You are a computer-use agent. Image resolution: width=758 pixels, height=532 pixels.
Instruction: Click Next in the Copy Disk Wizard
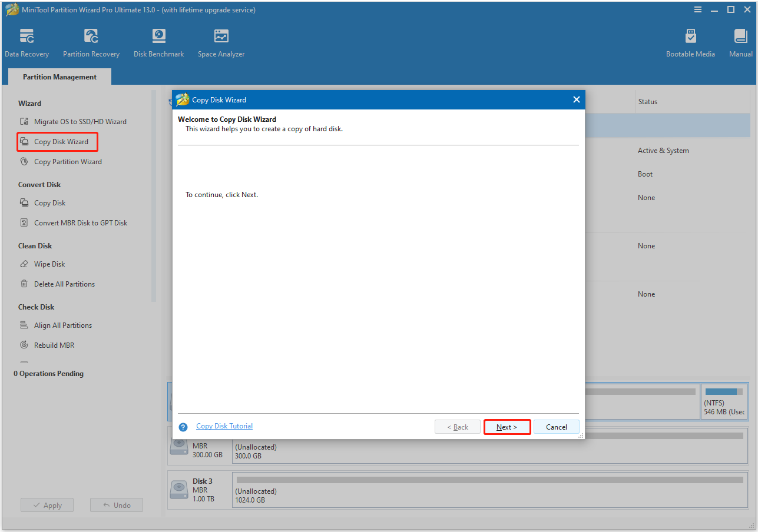coord(507,427)
